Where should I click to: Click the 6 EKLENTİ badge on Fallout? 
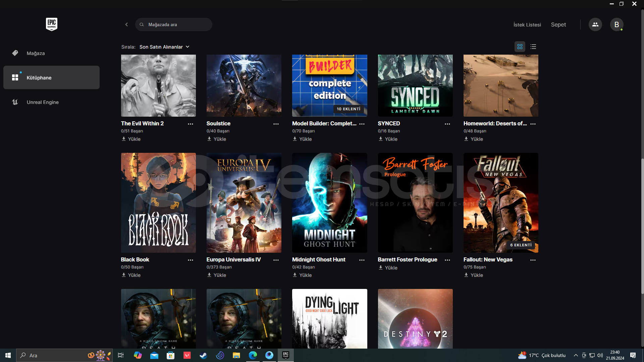click(521, 245)
